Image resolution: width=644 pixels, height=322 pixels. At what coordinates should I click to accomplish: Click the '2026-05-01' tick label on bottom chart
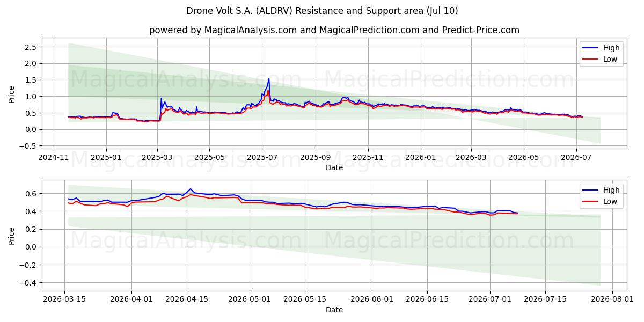click(250, 299)
